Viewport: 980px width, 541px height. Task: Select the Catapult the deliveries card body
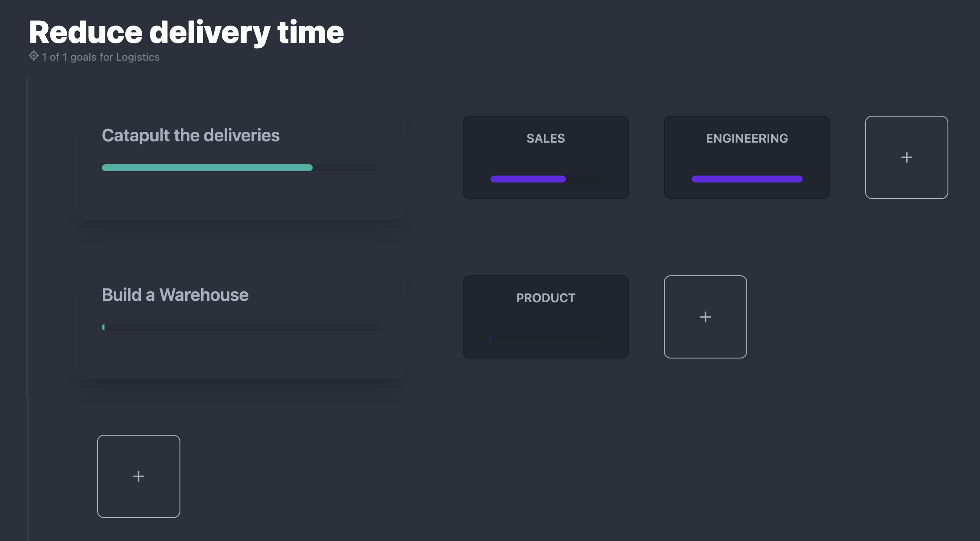tap(240, 197)
